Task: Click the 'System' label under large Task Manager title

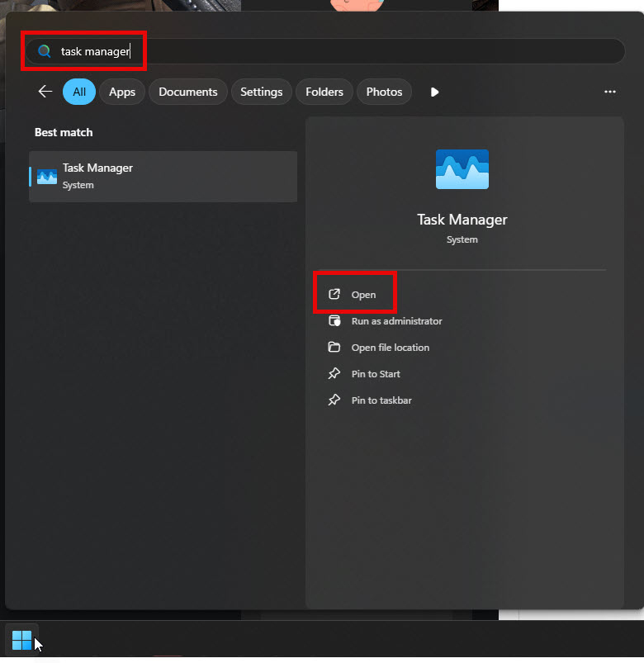Action: [x=462, y=239]
